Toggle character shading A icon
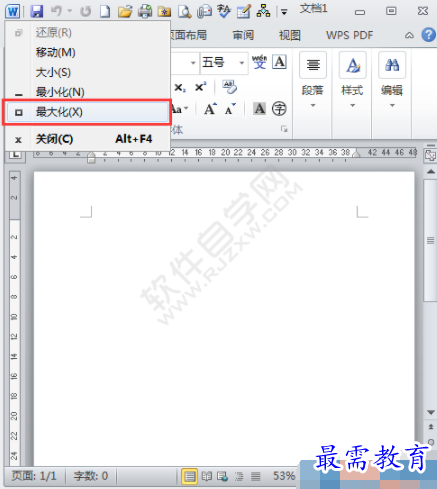437x489 pixels. click(x=260, y=109)
